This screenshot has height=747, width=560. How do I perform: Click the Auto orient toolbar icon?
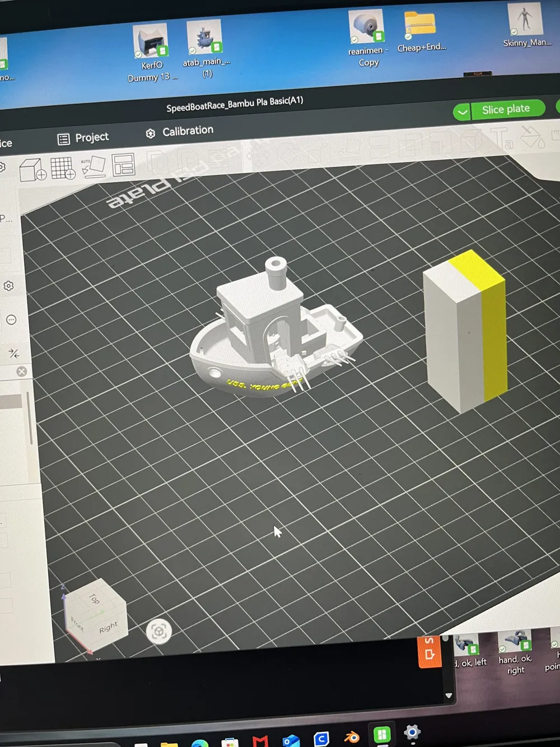tap(93, 166)
